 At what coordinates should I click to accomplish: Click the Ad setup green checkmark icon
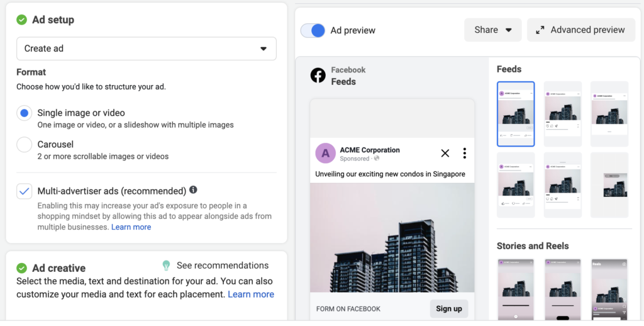click(x=21, y=20)
